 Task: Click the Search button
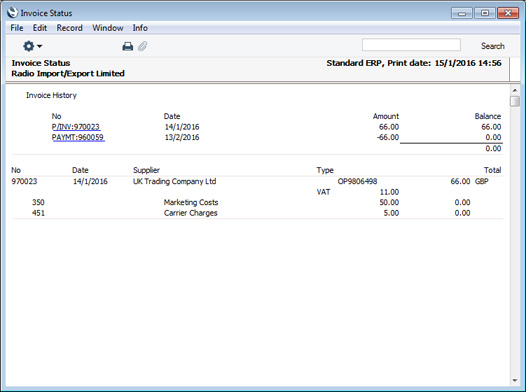[492, 46]
